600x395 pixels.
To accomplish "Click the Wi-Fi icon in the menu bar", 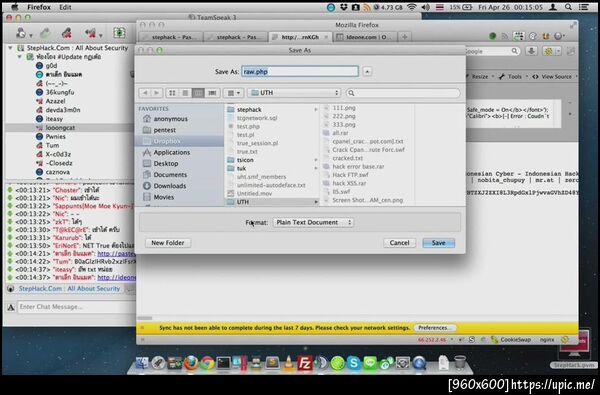I will [412, 7].
